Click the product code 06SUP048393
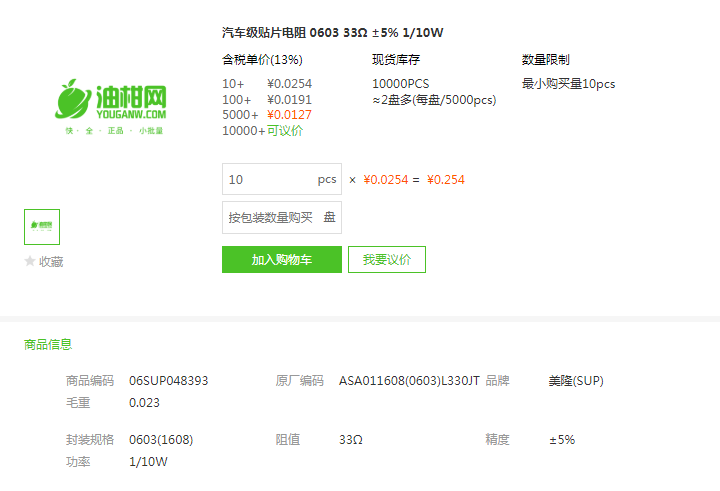The width and height of the screenshot is (720, 491). [169, 381]
